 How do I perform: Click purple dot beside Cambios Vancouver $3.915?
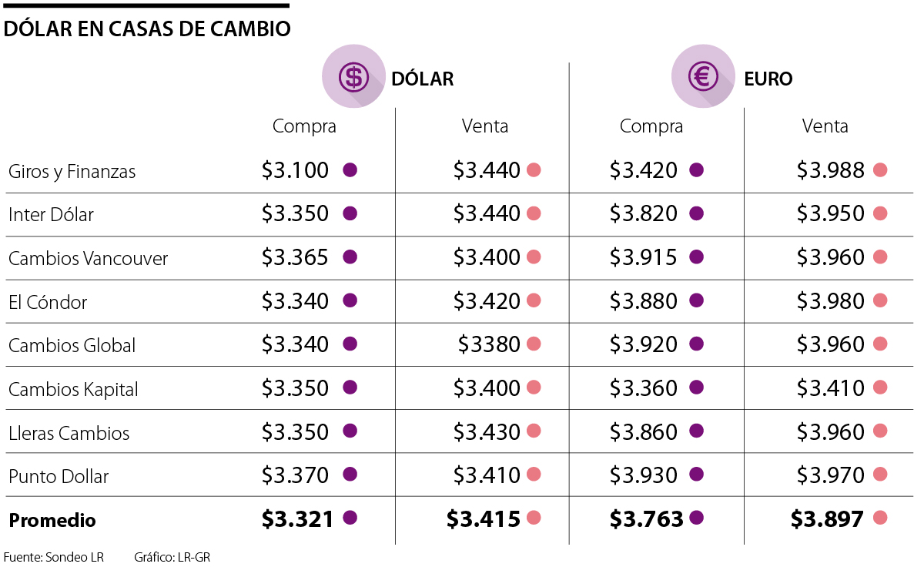pyautogui.click(x=696, y=257)
